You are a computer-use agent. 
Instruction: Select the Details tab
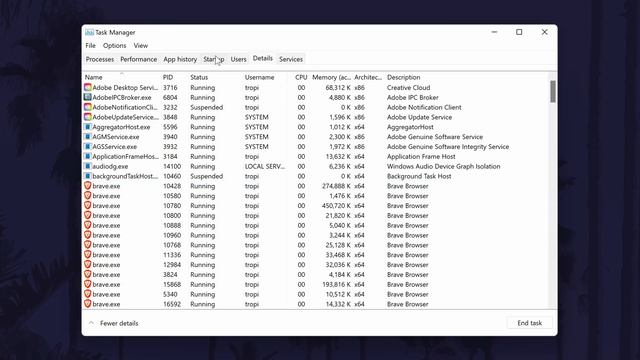tap(262, 58)
